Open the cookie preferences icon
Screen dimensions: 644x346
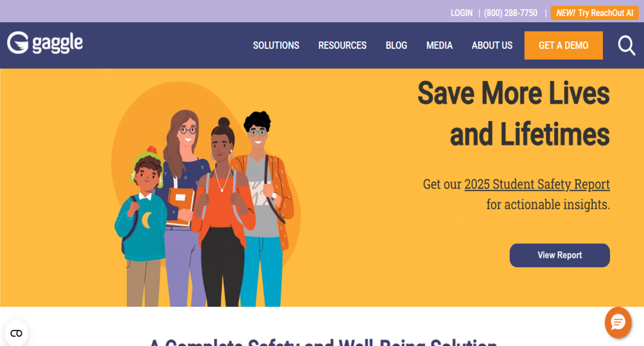pos(16,333)
